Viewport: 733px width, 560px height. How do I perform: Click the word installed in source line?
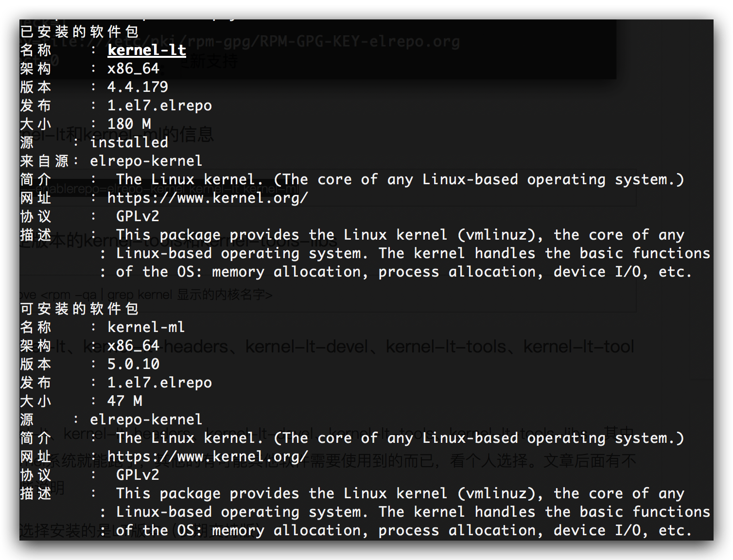tap(129, 142)
